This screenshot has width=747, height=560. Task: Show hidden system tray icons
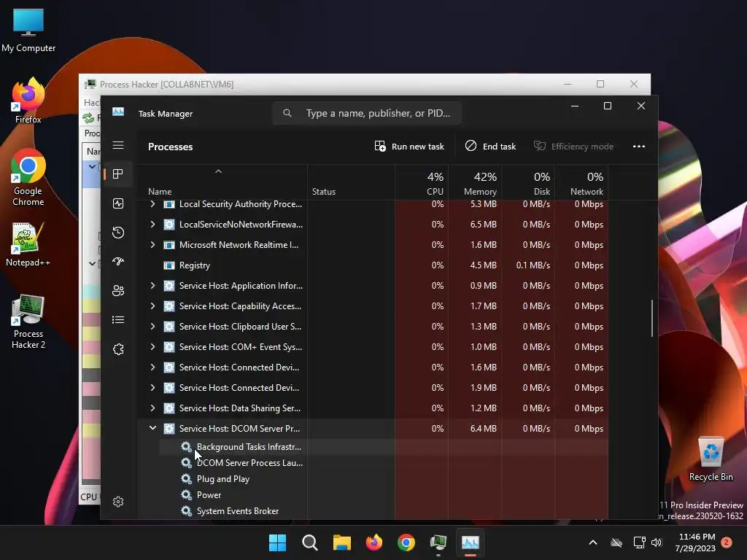click(x=592, y=542)
